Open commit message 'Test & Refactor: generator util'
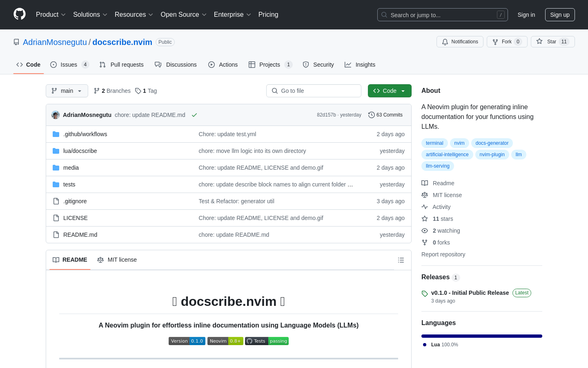 point(236,201)
